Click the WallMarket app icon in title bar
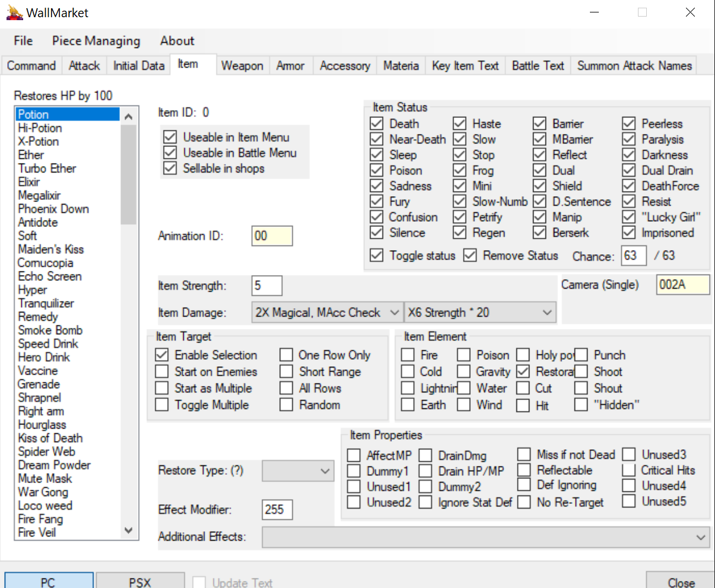715x588 pixels. pos(14,12)
